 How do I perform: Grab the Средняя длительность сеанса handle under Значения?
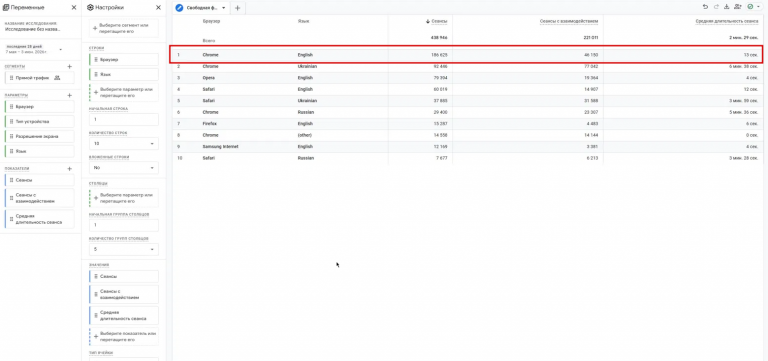(x=96, y=315)
